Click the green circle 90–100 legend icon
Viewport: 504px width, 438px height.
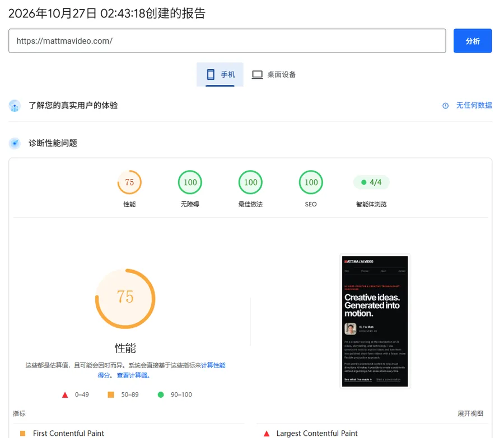161,395
